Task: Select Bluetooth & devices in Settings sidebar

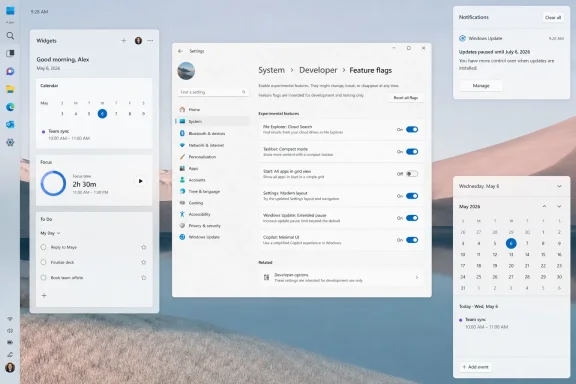Action: [213, 133]
